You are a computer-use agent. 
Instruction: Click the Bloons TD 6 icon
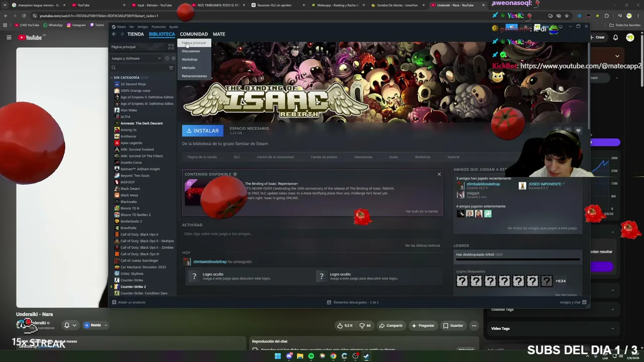point(117,208)
